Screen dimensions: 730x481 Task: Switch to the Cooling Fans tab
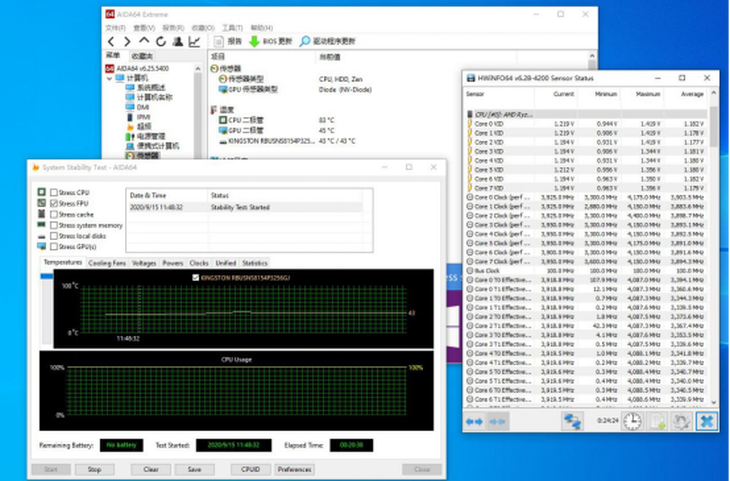[x=107, y=263]
